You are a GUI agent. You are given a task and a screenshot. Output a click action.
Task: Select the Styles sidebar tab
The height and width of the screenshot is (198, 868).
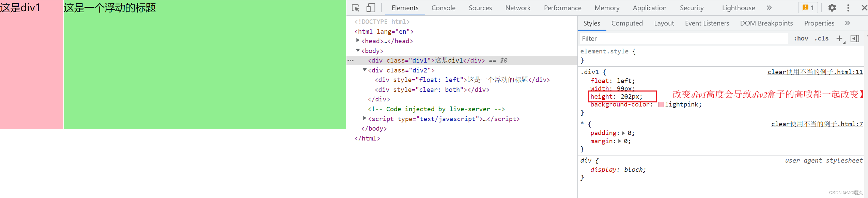click(592, 23)
